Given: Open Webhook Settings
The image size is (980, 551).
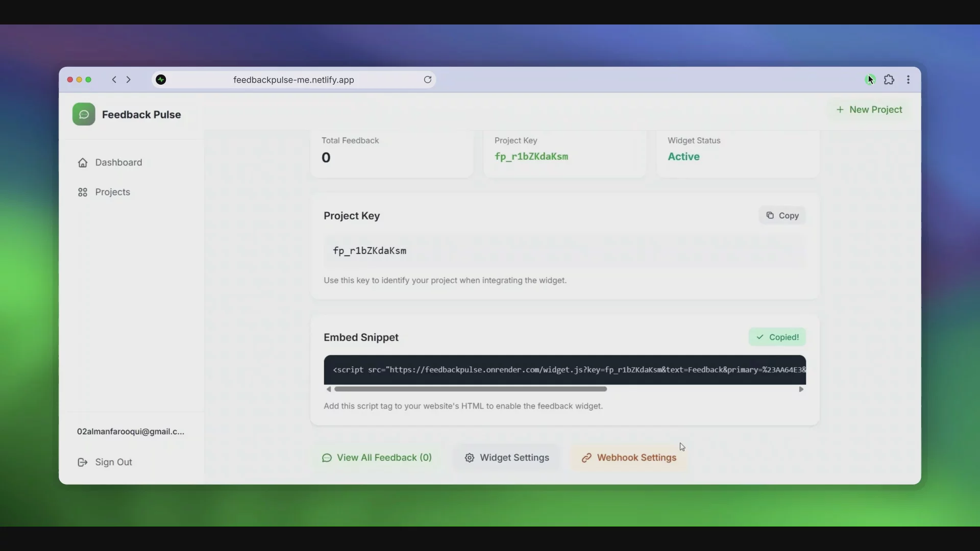Looking at the screenshot, I should 629,458.
